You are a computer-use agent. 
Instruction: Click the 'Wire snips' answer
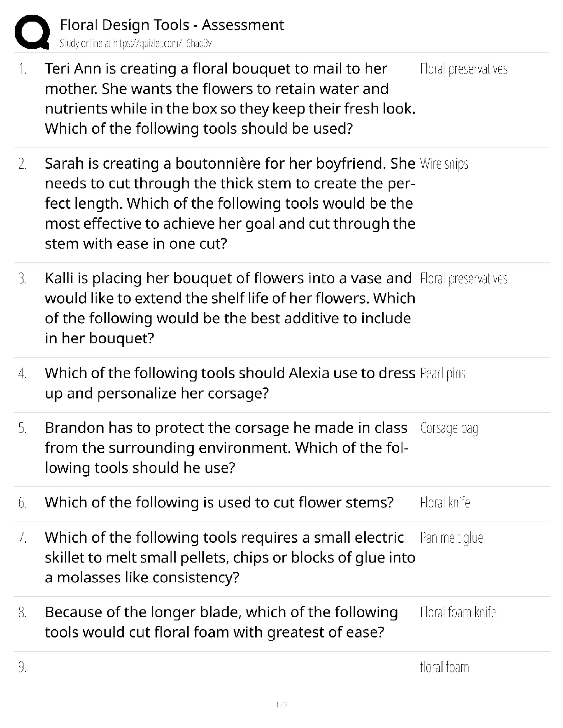coord(444,164)
